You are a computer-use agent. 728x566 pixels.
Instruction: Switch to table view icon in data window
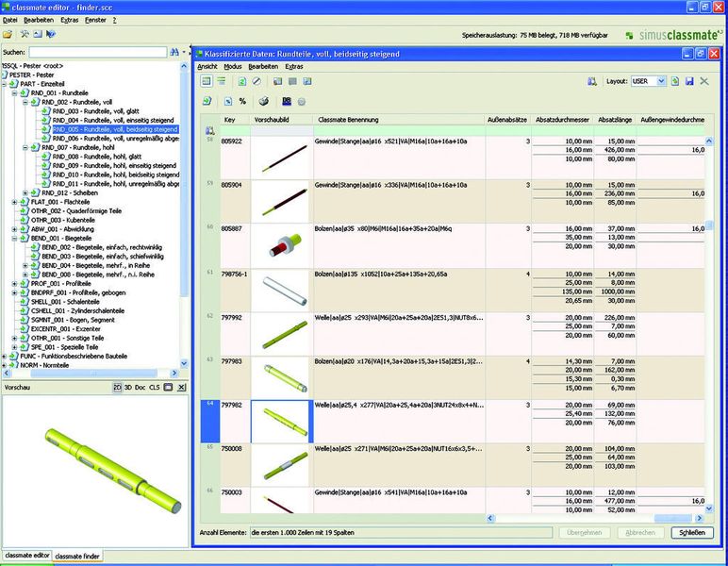[207, 81]
